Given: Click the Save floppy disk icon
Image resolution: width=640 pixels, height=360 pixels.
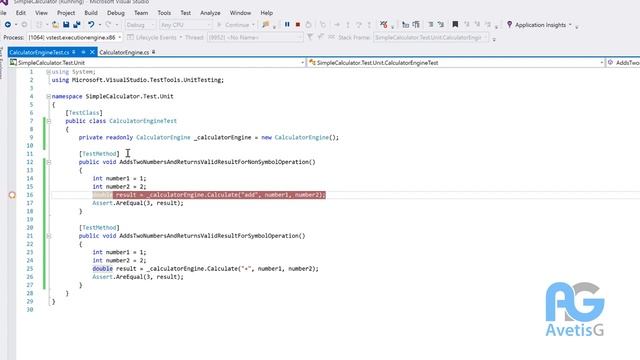Looking at the screenshot, I should click(x=66, y=25).
